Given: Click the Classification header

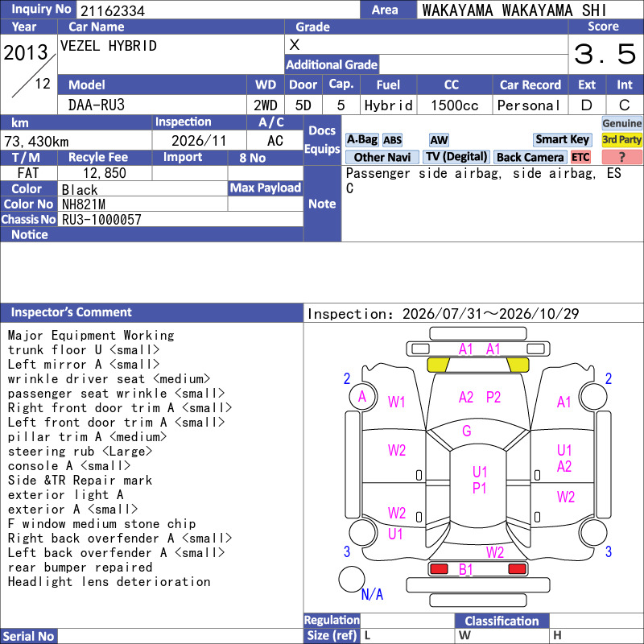Looking at the screenshot, I should (502, 621).
